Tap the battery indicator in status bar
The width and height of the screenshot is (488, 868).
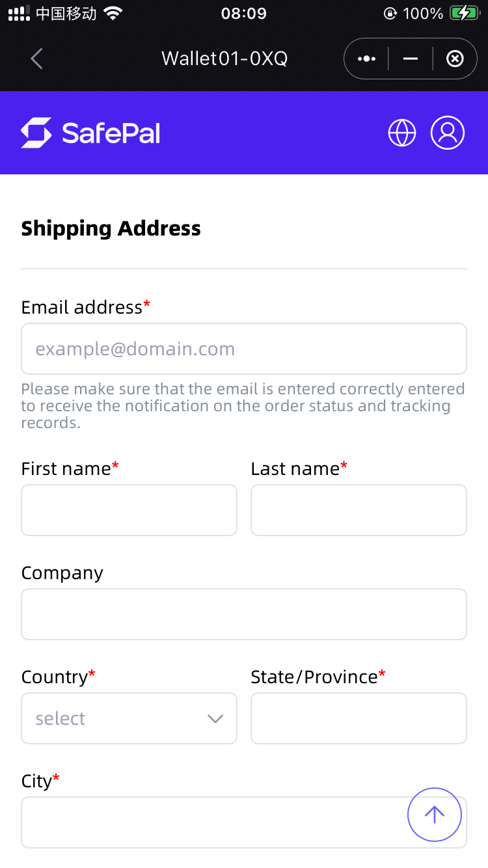[465, 13]
